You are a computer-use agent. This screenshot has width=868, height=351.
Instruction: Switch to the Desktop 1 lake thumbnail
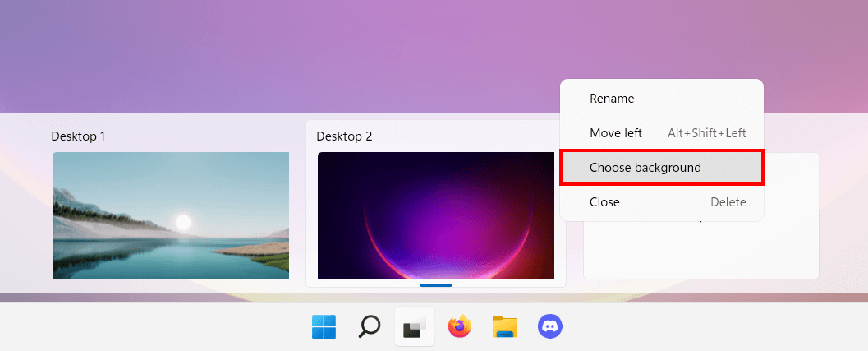(171, 215)
